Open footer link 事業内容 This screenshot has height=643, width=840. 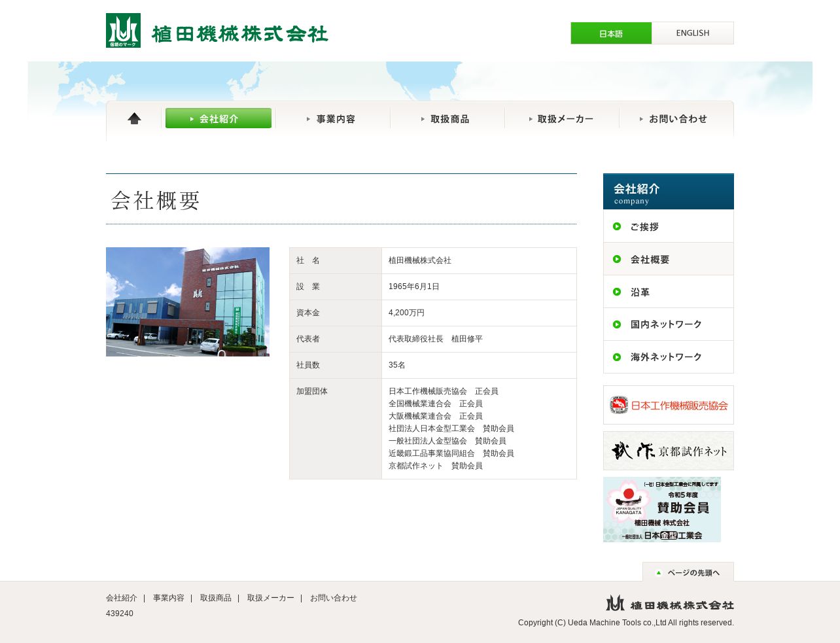pos(169,598)
